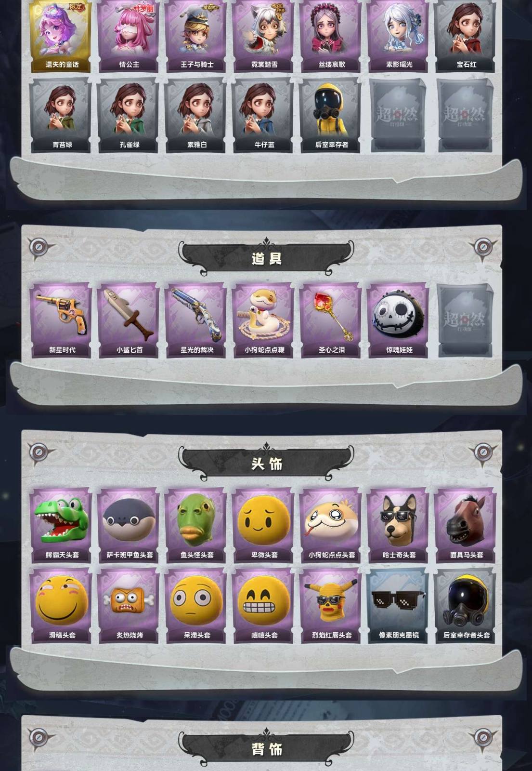Click the 道具 section header
This screenshot has width=532, height=771.
tap(266, 258)
